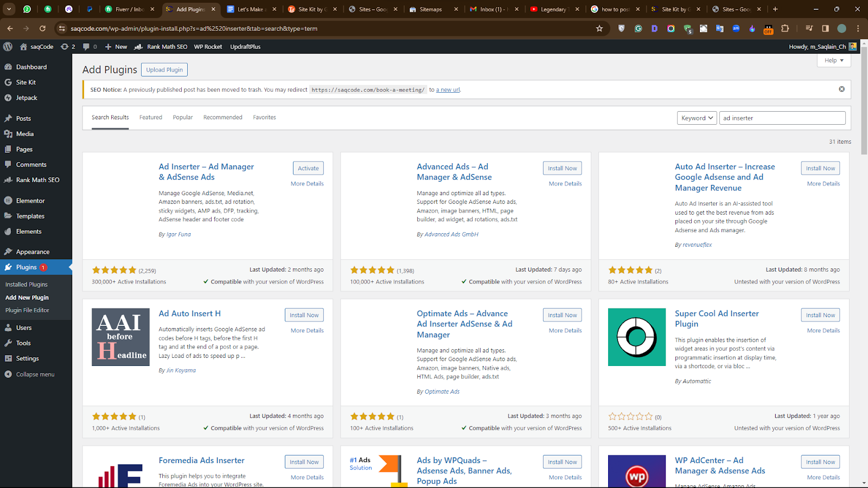Open Plugin File Editor submenu item
This screenshot has width=868, height=488.
pos(27,310)
